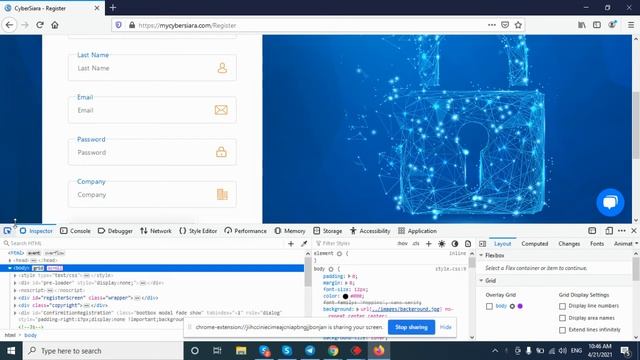640x360 pixels.
Task: Toggle the grid badge on body node
Action: pos(38,268)
